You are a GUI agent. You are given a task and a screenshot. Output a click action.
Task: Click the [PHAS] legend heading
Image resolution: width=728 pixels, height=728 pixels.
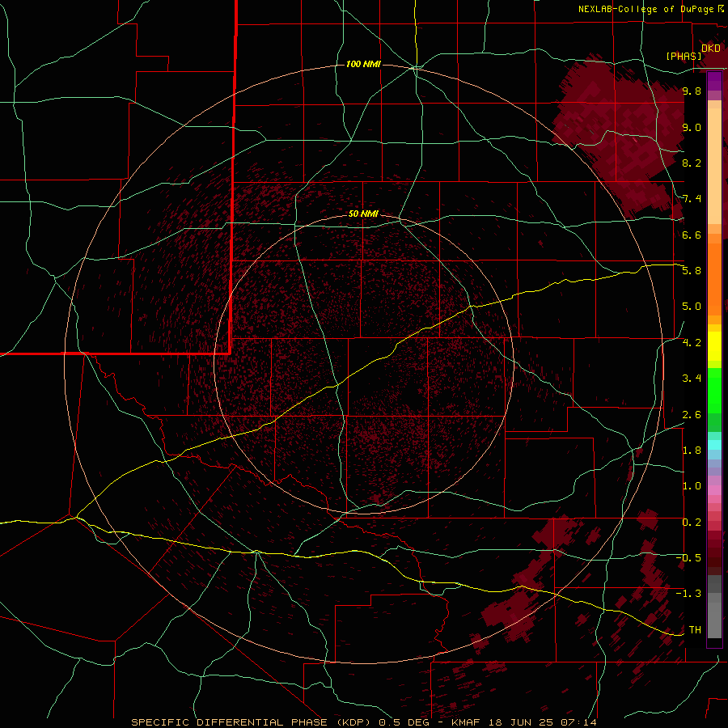(684, 57)
